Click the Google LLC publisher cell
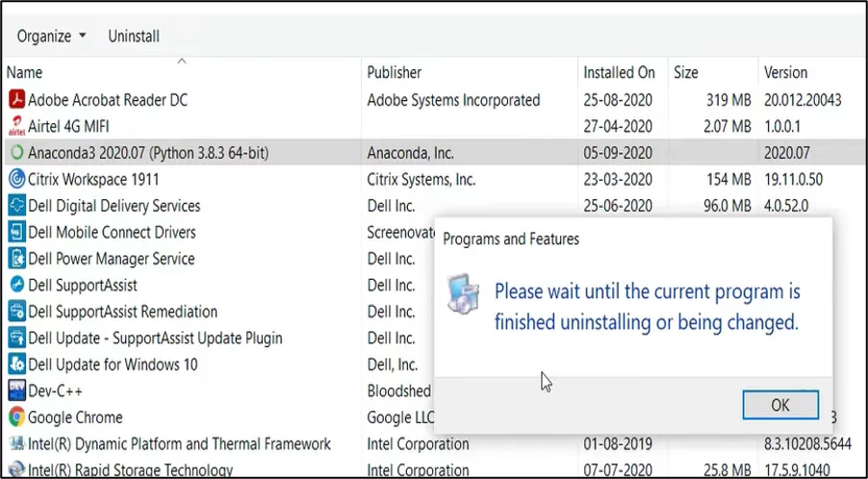This screenshot has width=868, height=479. pos(400,417)
